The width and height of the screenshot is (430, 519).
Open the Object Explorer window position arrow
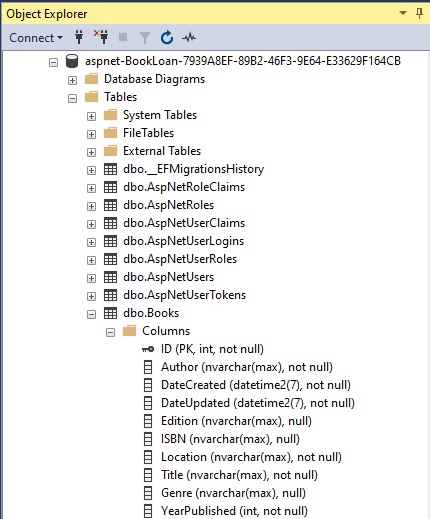403,13
